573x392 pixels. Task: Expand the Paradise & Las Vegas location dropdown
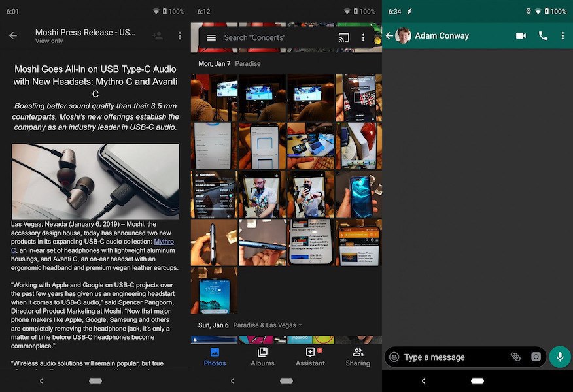pyautogui.click(x=268, y=325)
